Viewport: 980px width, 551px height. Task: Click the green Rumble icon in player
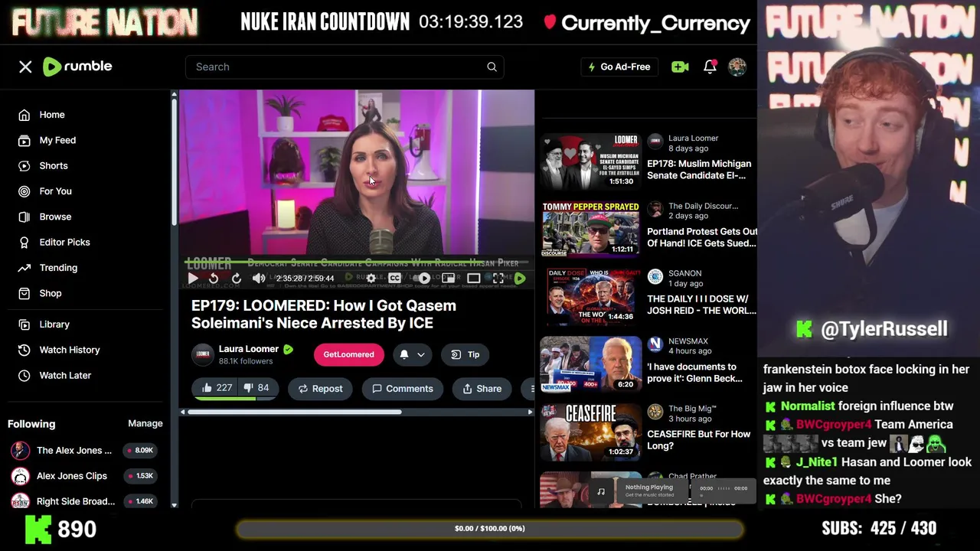520,279
